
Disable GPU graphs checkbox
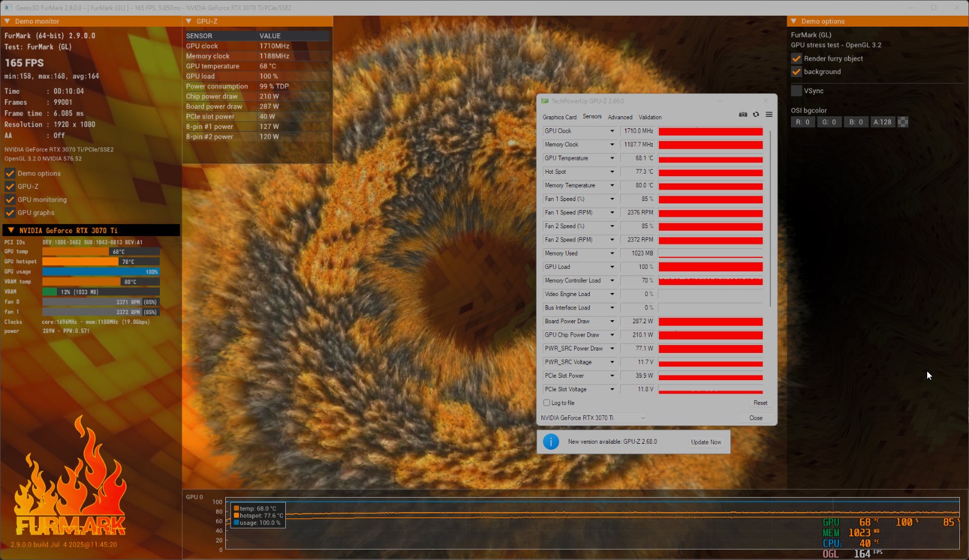point(10,212)
